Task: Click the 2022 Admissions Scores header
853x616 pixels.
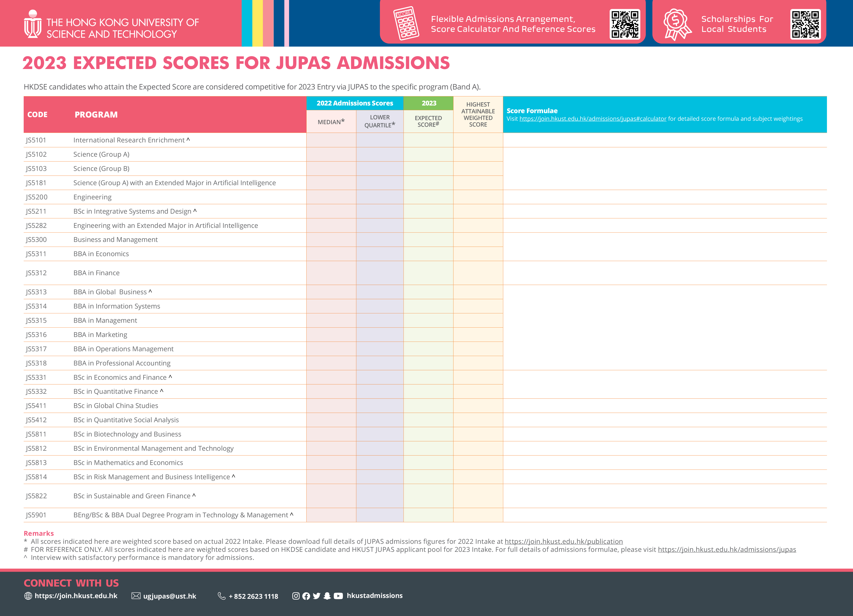Action: point(355,103)
